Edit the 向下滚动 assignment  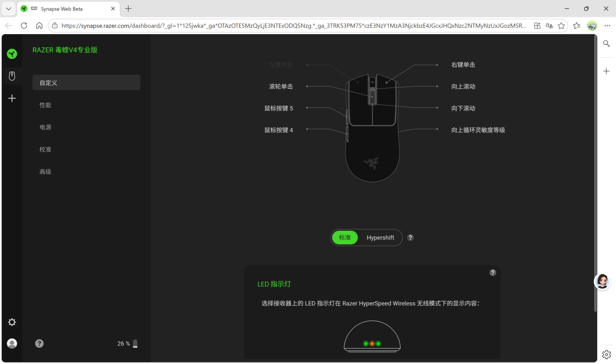[x=463, y=108]
